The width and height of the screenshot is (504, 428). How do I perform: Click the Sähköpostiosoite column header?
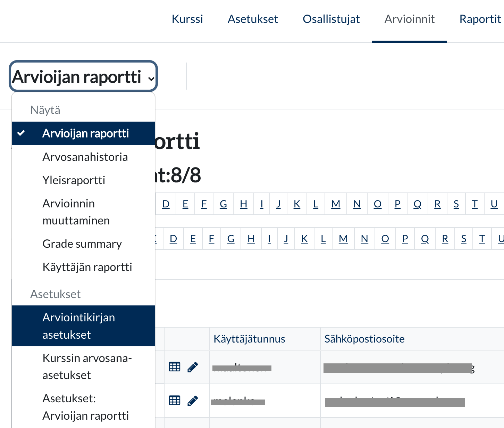tap(364, 339)
